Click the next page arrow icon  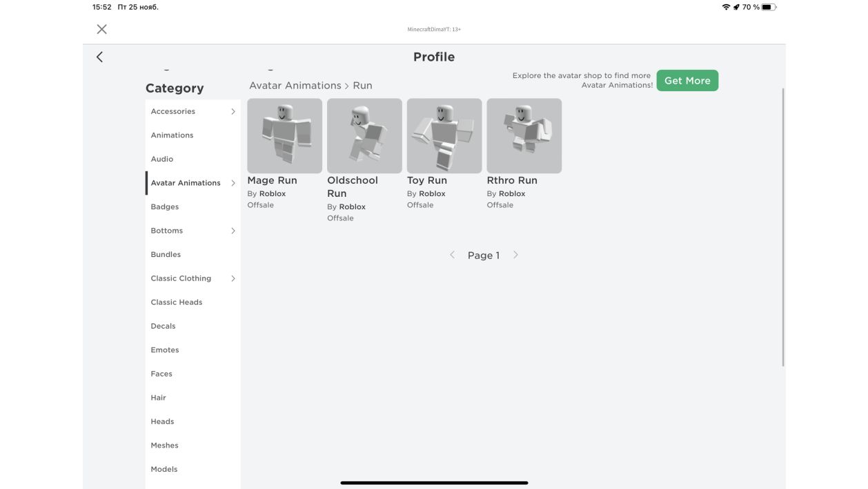(x=515, y=255)
